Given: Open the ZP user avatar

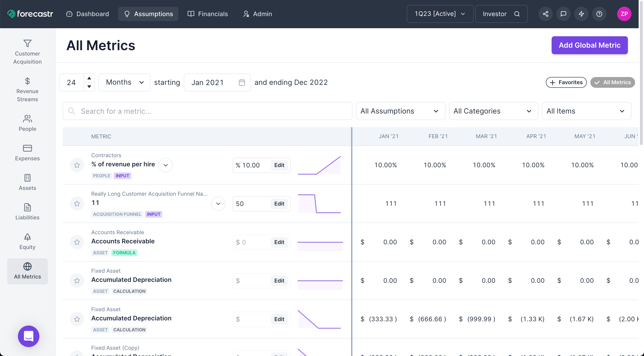Looking at the screenshot, I should tap(624, 14).
